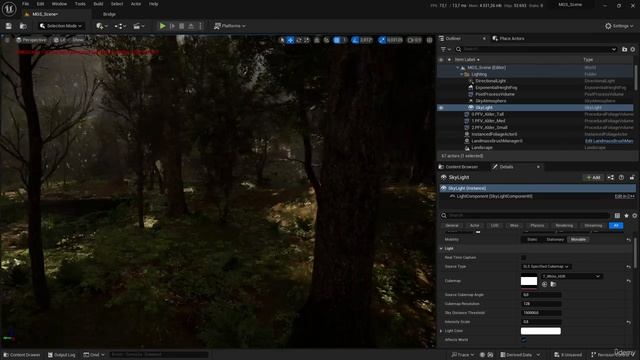Switch to the Place Actors tab
The width and height of the screenshot is (640, 360).
(x=509, y=38)
